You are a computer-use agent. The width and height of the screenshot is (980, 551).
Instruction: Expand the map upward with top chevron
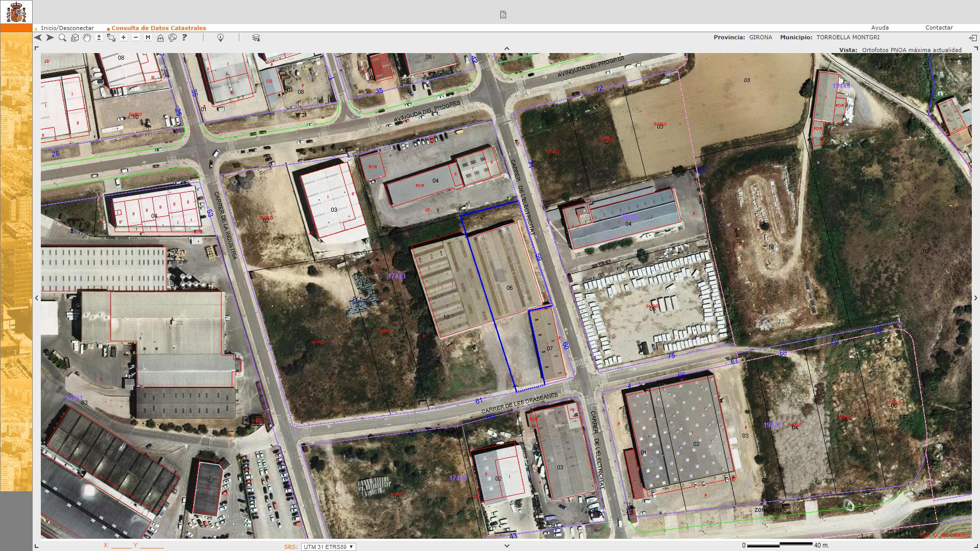(507, 49)
